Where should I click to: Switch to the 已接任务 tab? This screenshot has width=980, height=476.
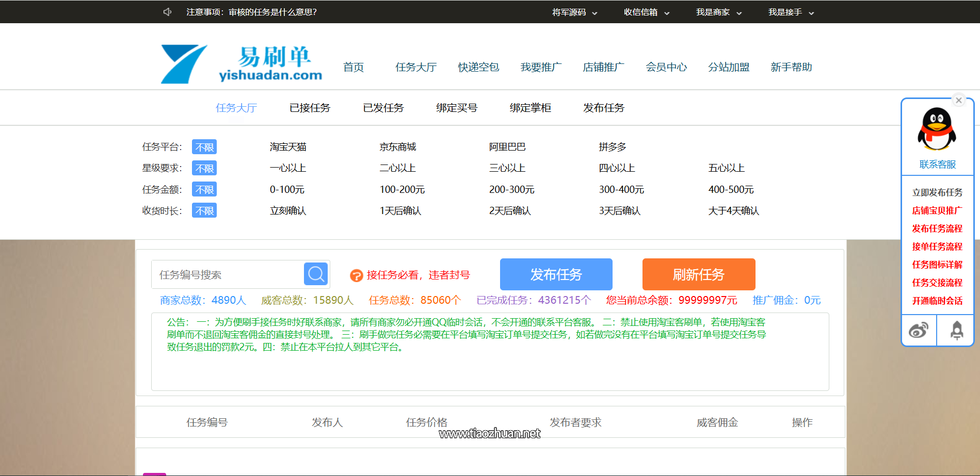point(309,108)
